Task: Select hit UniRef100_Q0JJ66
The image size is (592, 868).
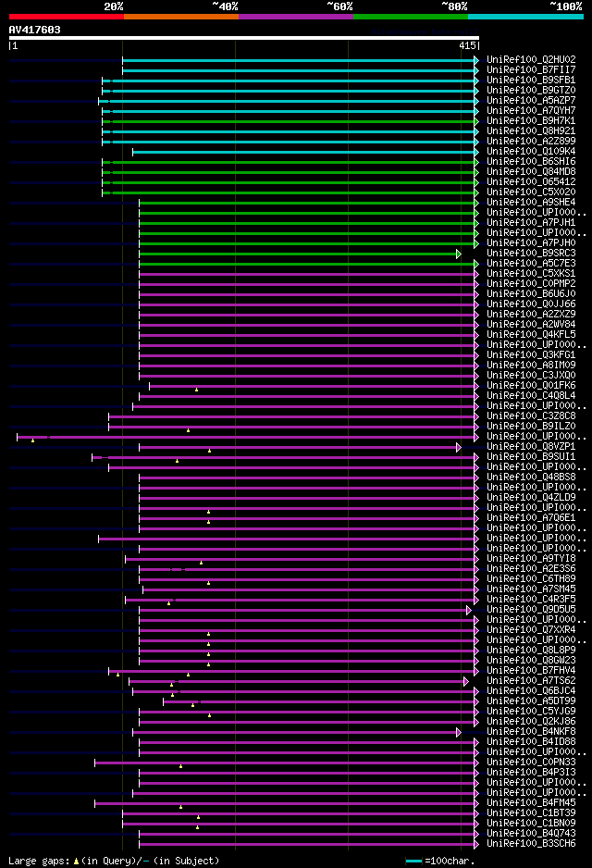Action: pyautogui.click(x=531, y=304)
